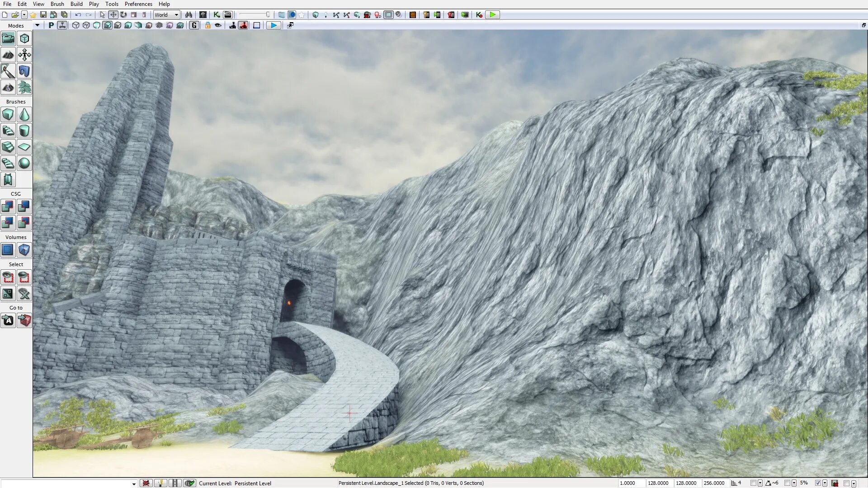Open the World coordinate system dropdown
This screenshot has width=868, height=488.
point(166,15)
